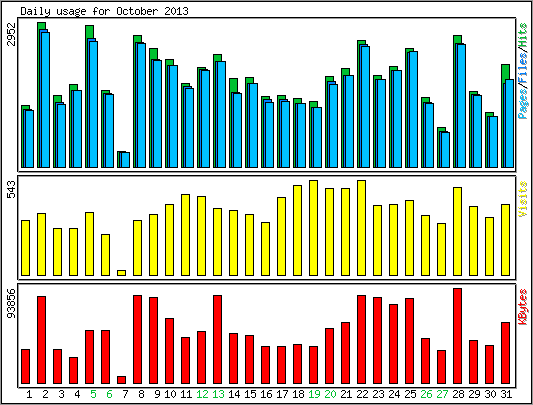The height and width of the screenshot is (405, 533).
Task: Click the 93856 scale label of KBytes chart
Action: click(x=12, y=303)
